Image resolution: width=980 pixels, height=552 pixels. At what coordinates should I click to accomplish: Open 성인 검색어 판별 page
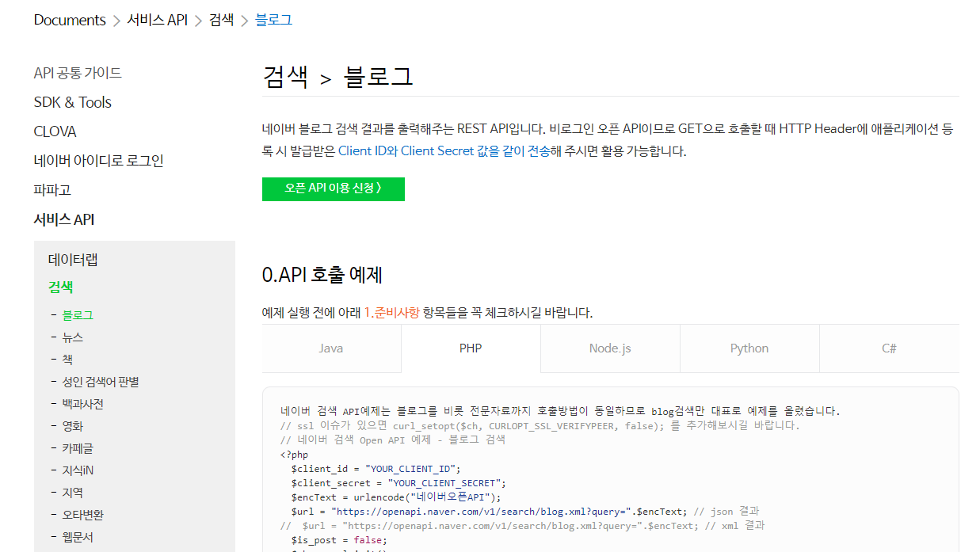(x=101, y=382)
